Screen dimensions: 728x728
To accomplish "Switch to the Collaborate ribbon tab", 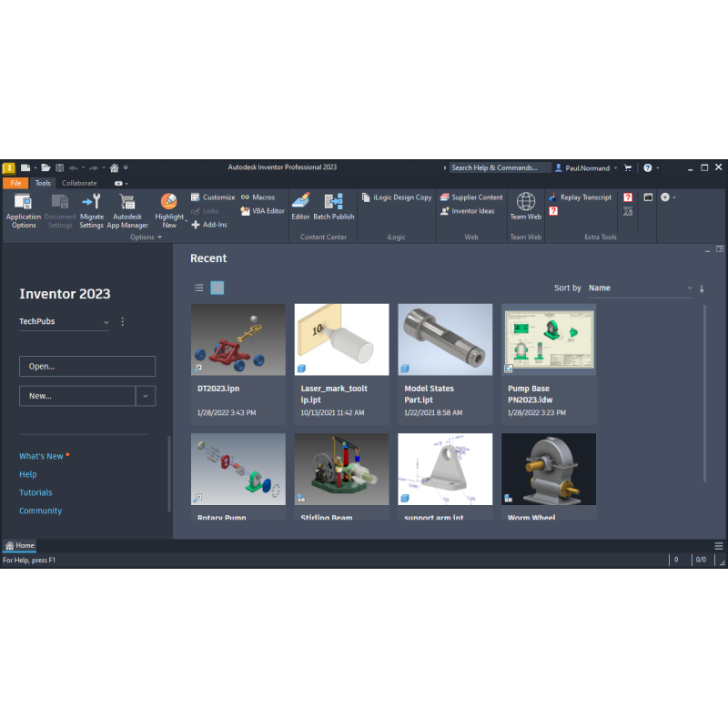I will point(79,183).
